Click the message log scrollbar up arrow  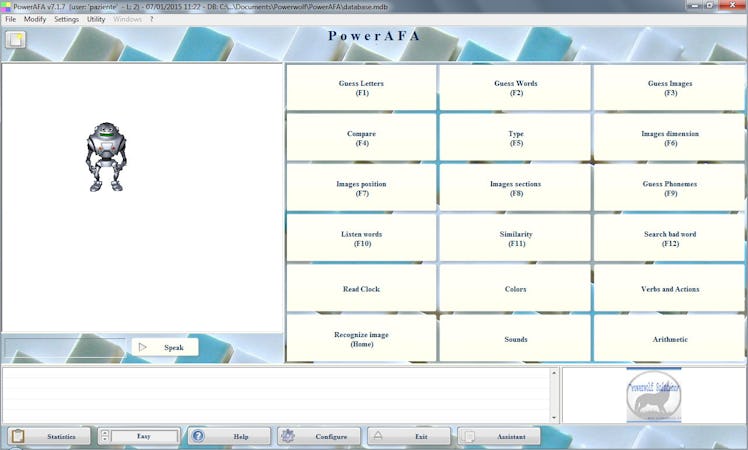point(554,372)
